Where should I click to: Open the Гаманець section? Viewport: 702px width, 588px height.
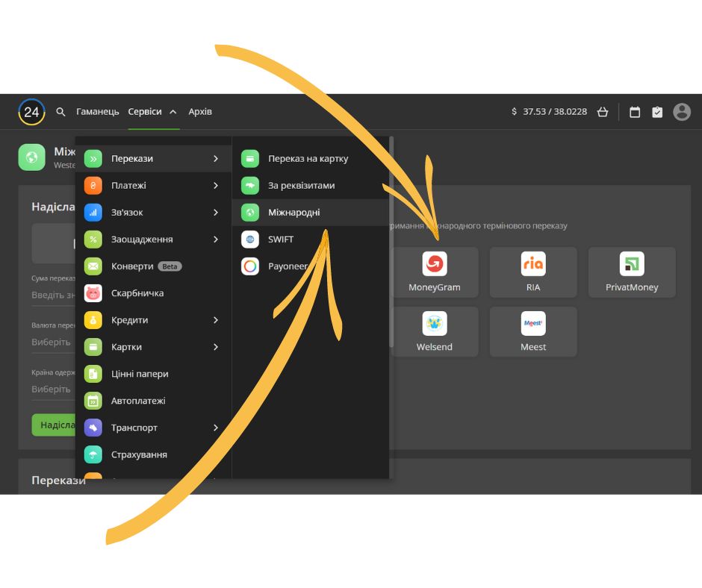pos(98,112)
